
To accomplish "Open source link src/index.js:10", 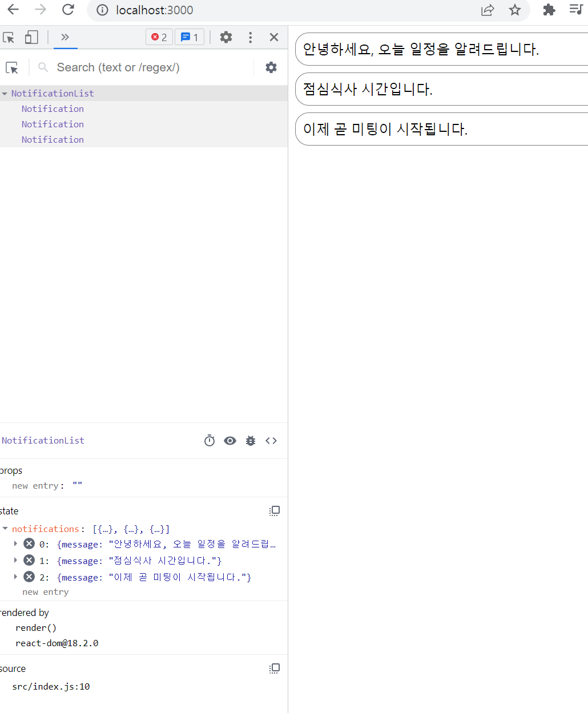I will tap(51, 687).
